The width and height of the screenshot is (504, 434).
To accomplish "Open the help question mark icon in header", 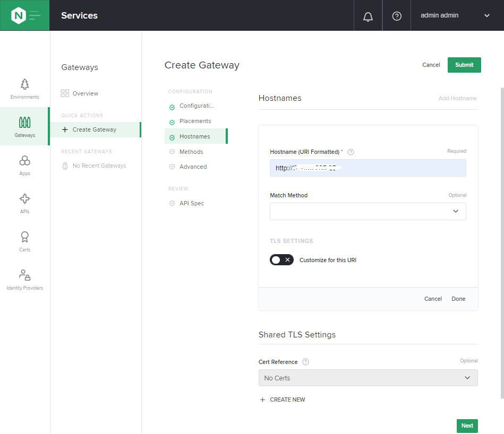I will pyautogui.click(x=397, y=16).
